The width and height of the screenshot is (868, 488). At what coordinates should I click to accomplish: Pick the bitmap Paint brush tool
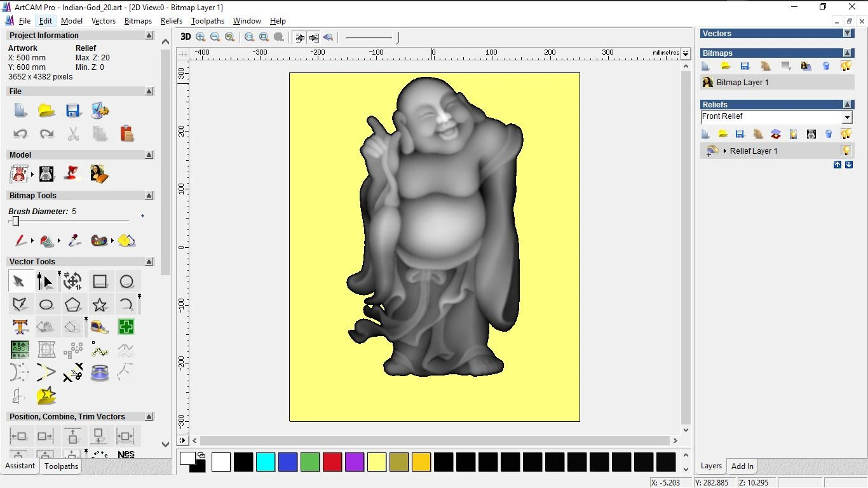(x=20, y=241)
